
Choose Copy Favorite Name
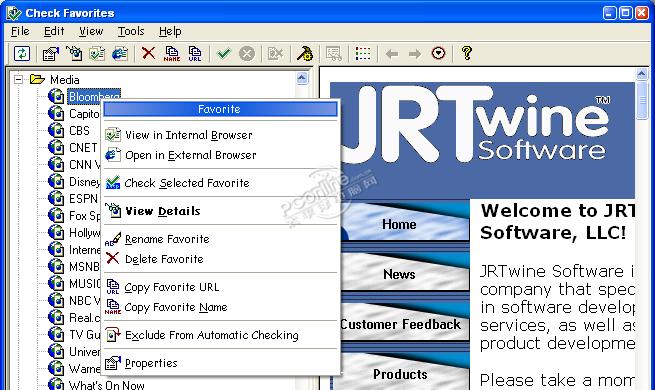[x=220, y=307]
